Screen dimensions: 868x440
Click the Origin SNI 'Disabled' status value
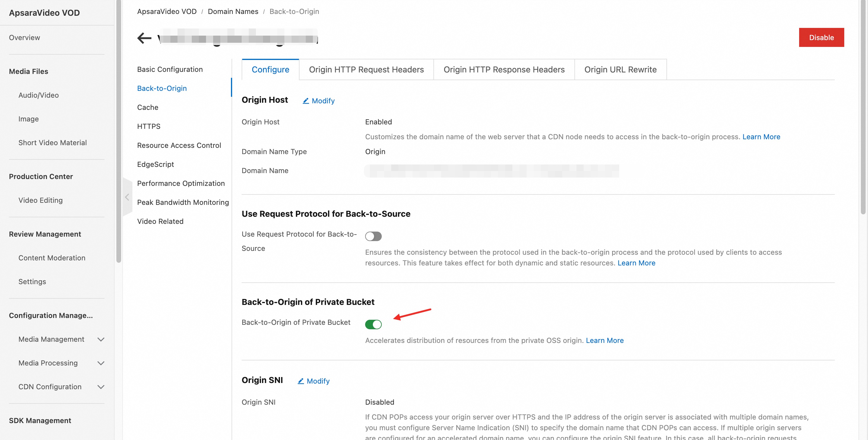(x=379, y=402)
